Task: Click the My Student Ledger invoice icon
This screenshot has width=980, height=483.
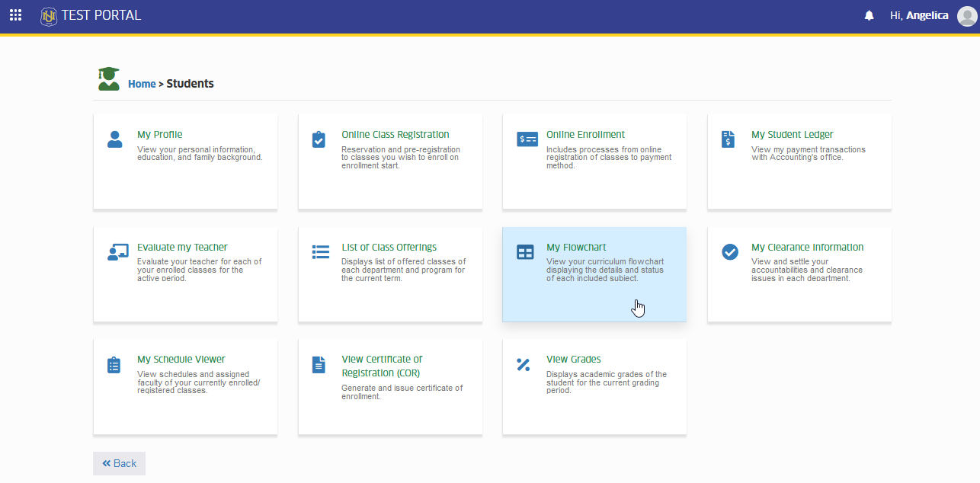Action: point(728,139)
